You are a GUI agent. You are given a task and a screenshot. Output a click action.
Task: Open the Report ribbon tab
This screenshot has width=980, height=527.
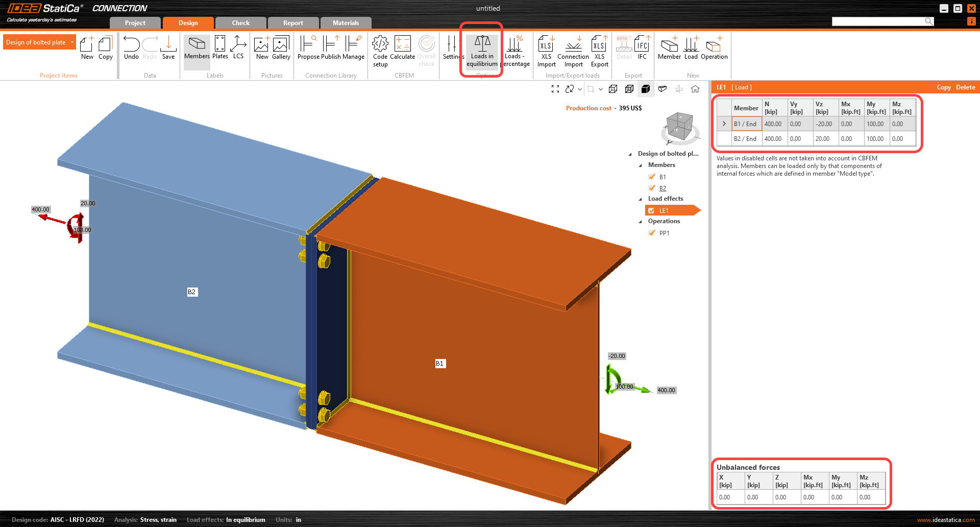click(293, 22)
